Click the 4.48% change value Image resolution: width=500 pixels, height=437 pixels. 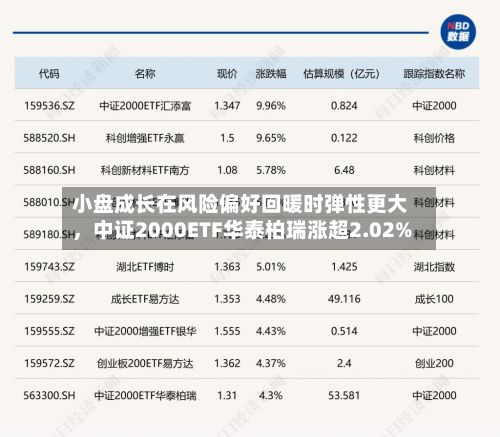click(271, 299)
